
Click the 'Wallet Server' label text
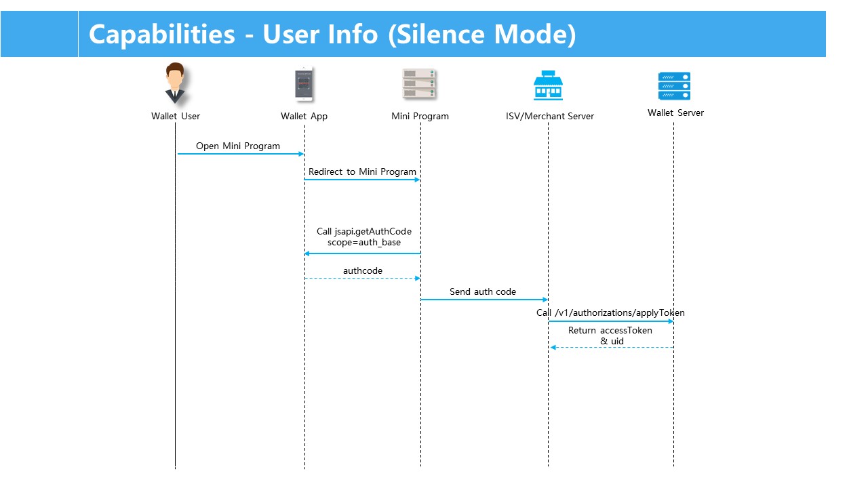click(675, 113)
